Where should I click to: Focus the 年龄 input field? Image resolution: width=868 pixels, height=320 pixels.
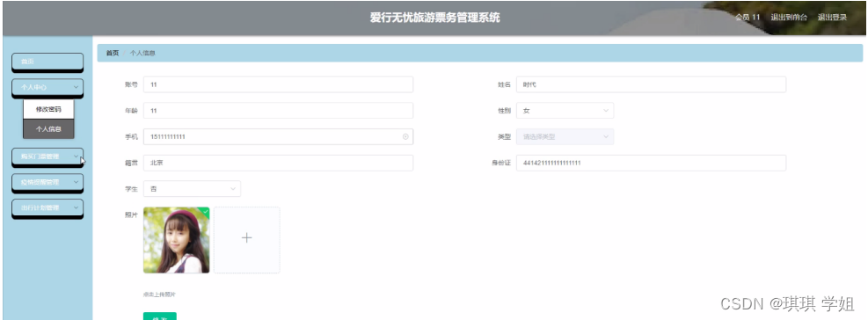pyautogui.click(x=278, y=111)
